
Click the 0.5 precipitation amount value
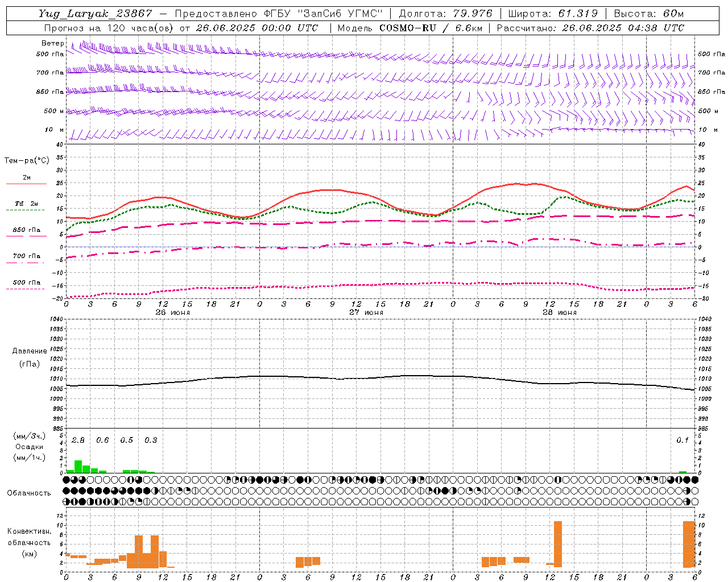[x=126, y=440]
